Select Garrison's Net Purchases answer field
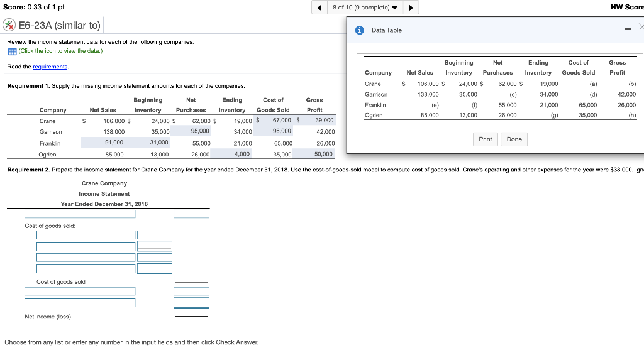The image size is (644, 348). (x=192, y=131)
